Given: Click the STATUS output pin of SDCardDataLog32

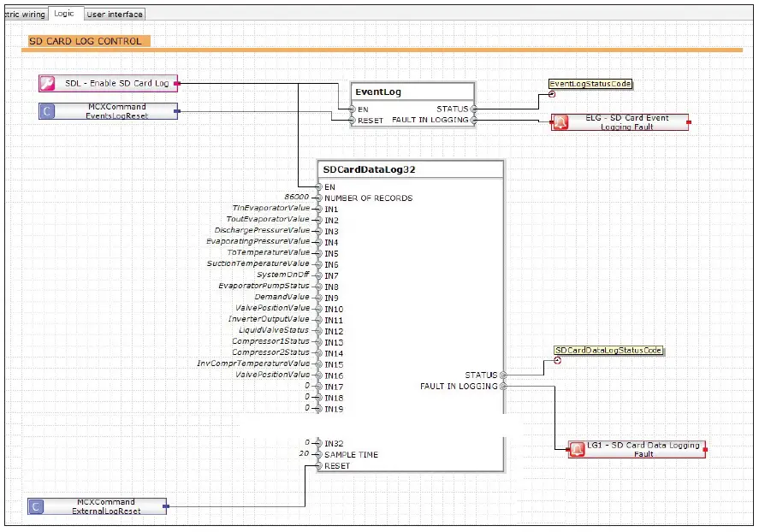Looking at the screenshot, I should pos(504,375).
